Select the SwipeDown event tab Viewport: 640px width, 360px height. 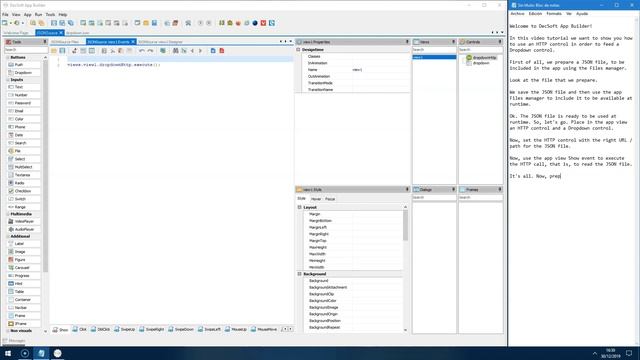point(181,329)
